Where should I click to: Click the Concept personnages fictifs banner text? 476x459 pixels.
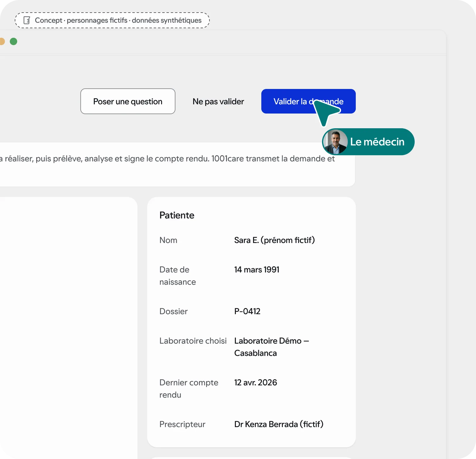click(x=118, y=20)
